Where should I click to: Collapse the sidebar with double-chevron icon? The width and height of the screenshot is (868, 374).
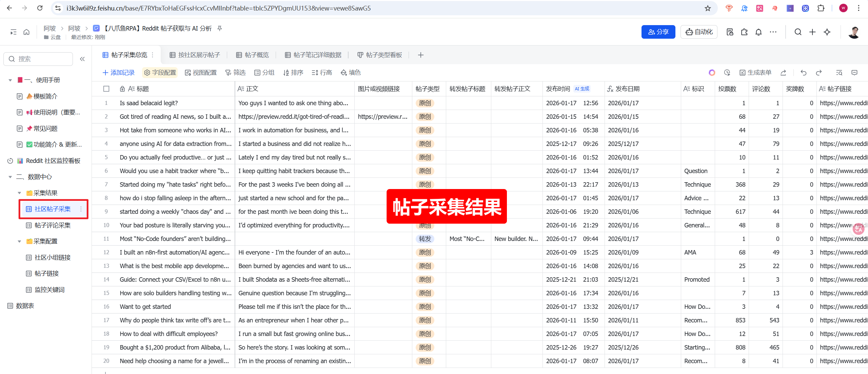pyautogui.click(x=82, y=59)
